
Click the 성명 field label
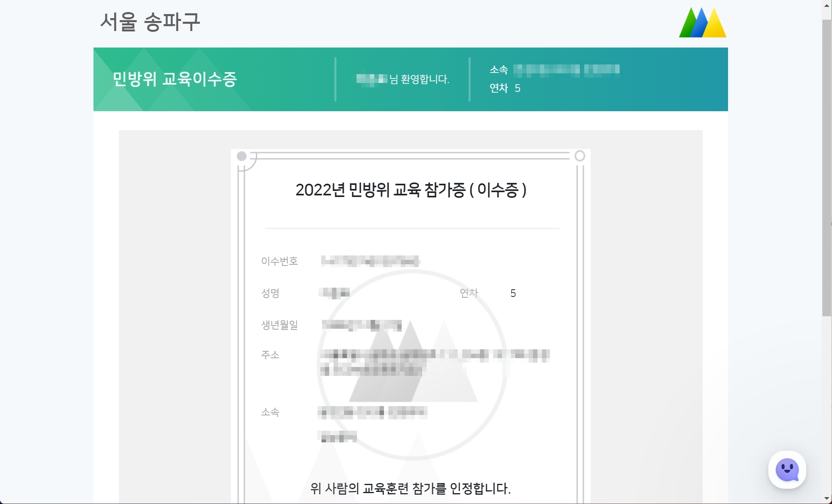click(x=270, y=293)
